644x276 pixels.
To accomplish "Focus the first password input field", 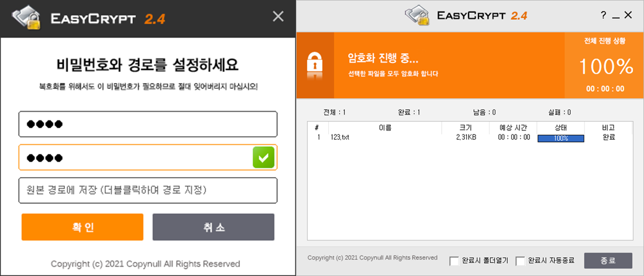I will [x=148, y=124].
